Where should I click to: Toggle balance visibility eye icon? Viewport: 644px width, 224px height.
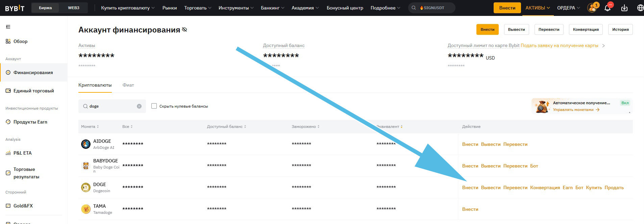click(184, 30)
